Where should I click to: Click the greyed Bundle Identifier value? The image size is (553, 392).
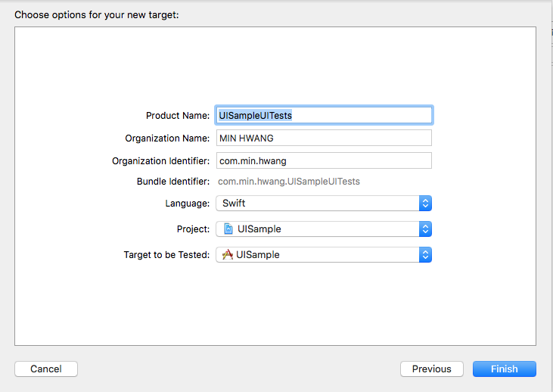[x=289, y=182]
